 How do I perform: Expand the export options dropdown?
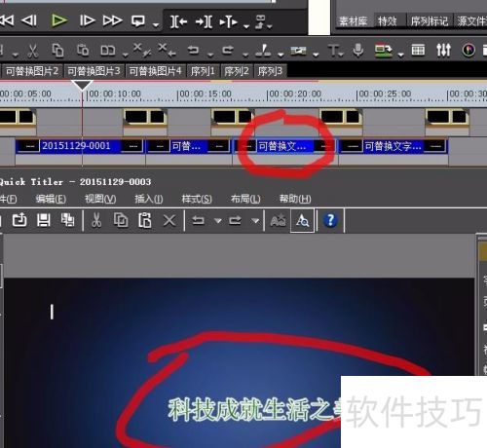(x=401, y=55)
